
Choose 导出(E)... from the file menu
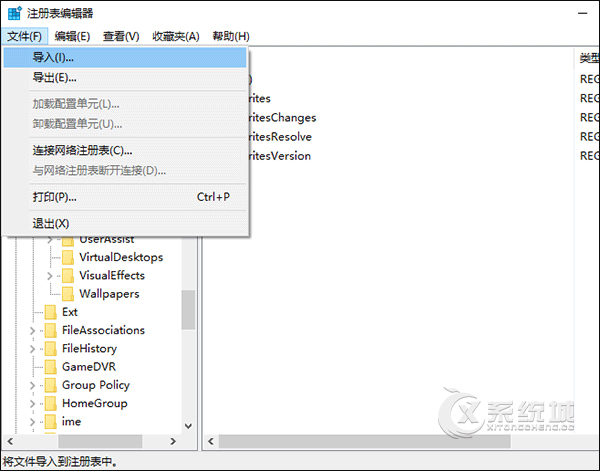coord(125,78)
